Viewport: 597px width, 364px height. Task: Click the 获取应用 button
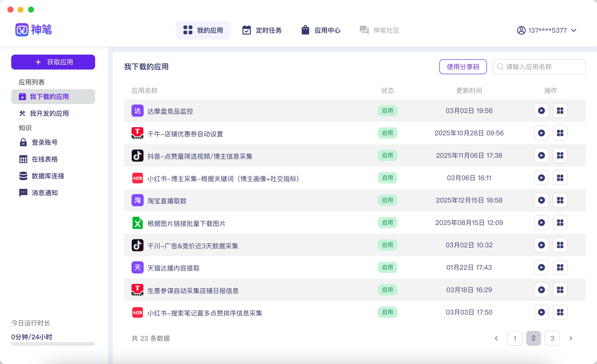pyautogui.click(x=53, y=62)
